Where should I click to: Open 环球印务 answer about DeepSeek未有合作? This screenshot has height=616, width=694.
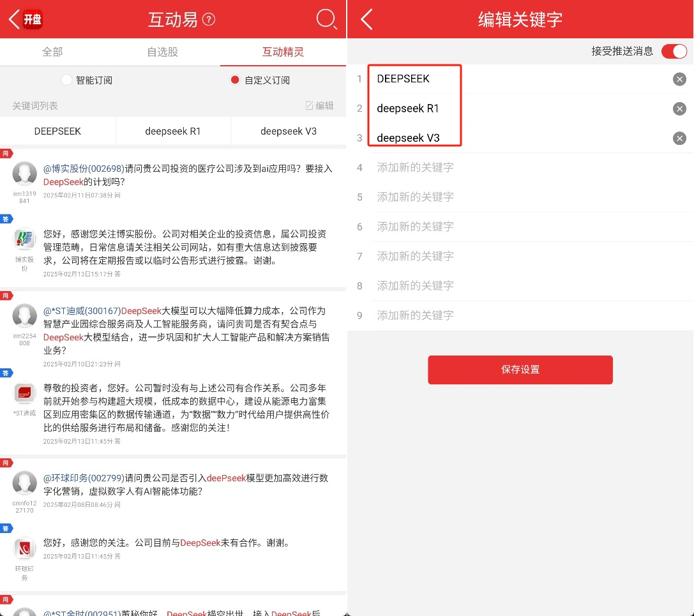[x=167, y=543]
